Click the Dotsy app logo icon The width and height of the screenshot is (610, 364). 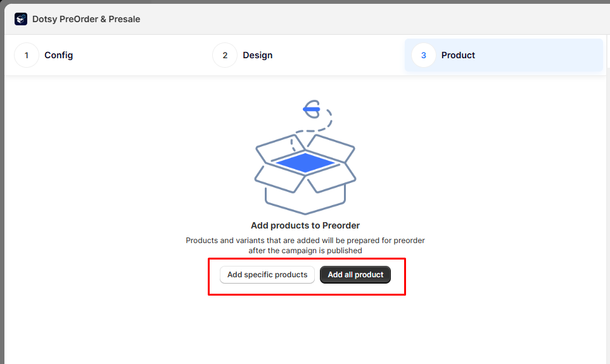[21, 19]
